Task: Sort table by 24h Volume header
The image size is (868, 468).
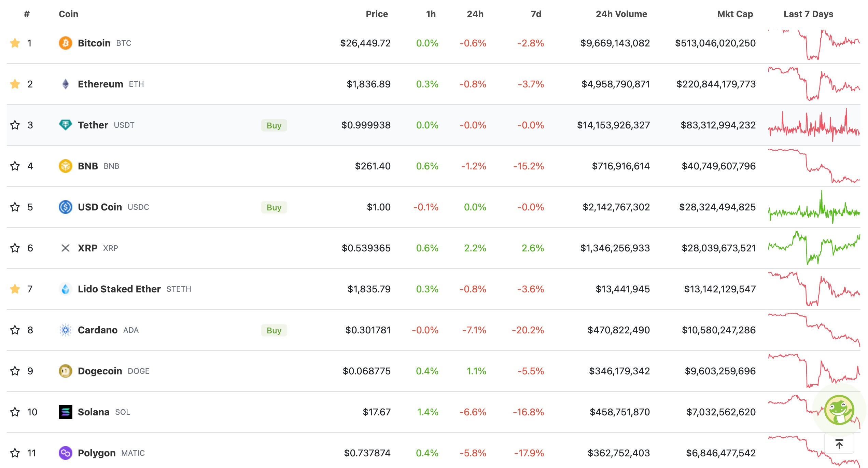Action: (621, 14)
